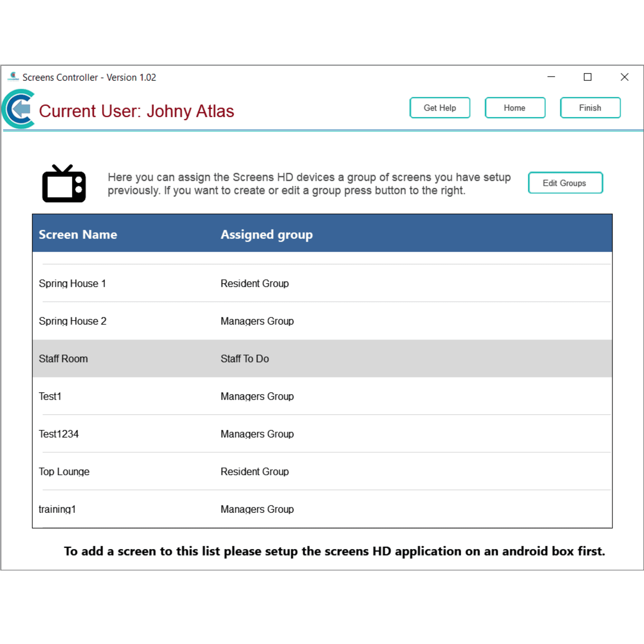Viewport: 644px width, 644px height.
Task: Click Resident Group for Top Lounge
Action: tap(255, 472)
